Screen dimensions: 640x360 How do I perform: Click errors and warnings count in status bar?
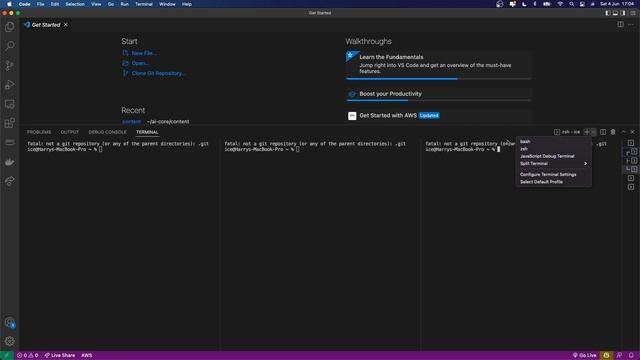27,356
